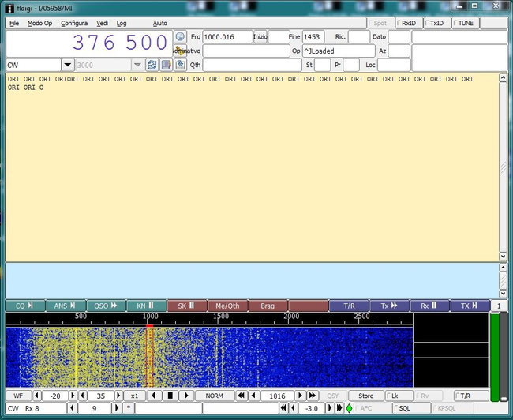Viewport: 513px width, 420px height.
Task: Click the refresh mode icon beside bandwidth box
Action: [x=152, y=65]
